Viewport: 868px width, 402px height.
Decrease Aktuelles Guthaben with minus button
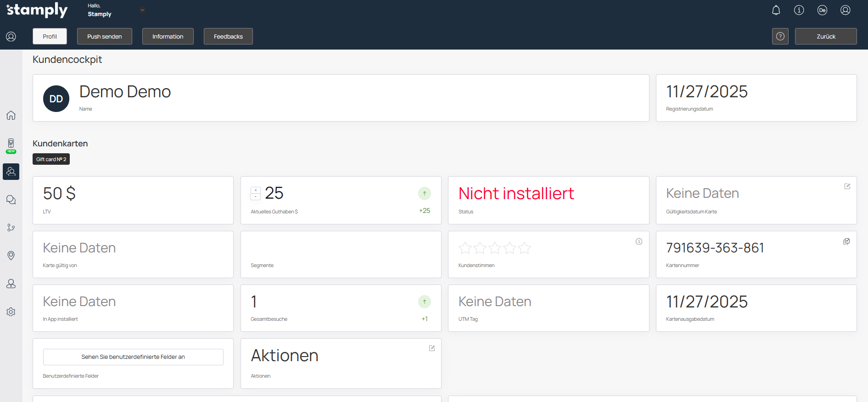256,196
